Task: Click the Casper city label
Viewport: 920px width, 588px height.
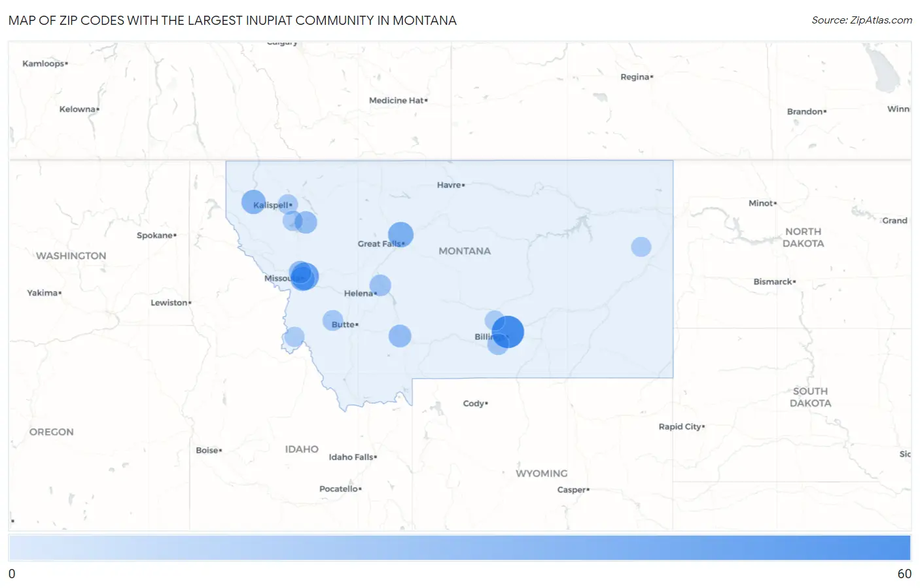Action: tap(573, 490)
